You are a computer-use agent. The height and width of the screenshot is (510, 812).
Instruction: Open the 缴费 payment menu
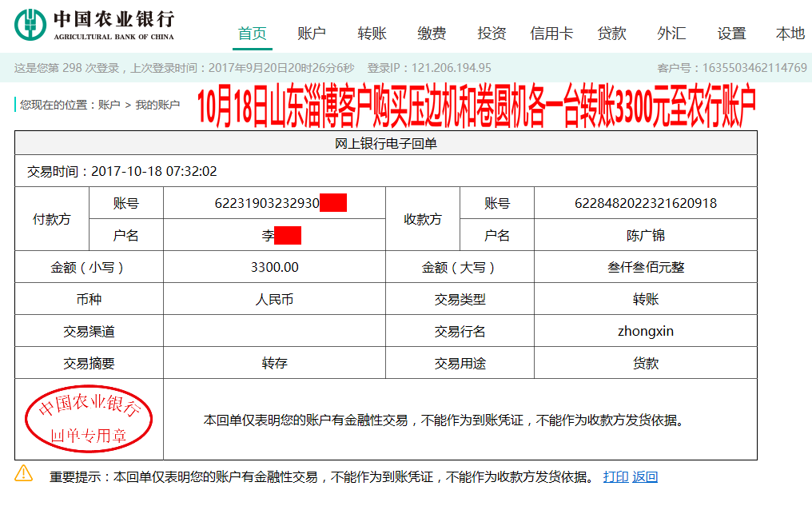(x=431, y=34)
